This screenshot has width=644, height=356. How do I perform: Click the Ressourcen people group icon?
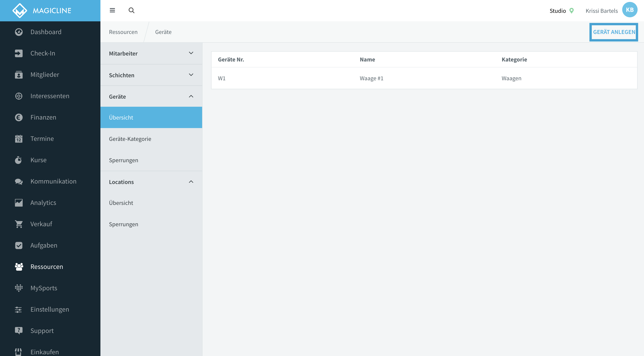19,267
